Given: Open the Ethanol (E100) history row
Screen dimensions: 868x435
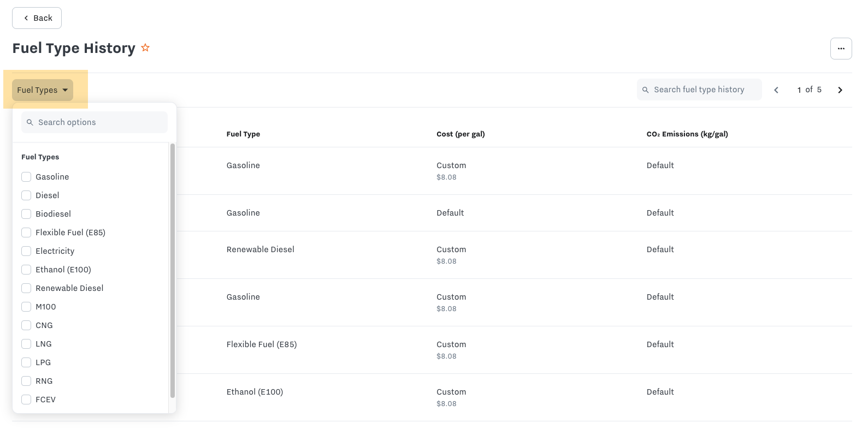Looking at the screenshot, I should pos(255,392).
